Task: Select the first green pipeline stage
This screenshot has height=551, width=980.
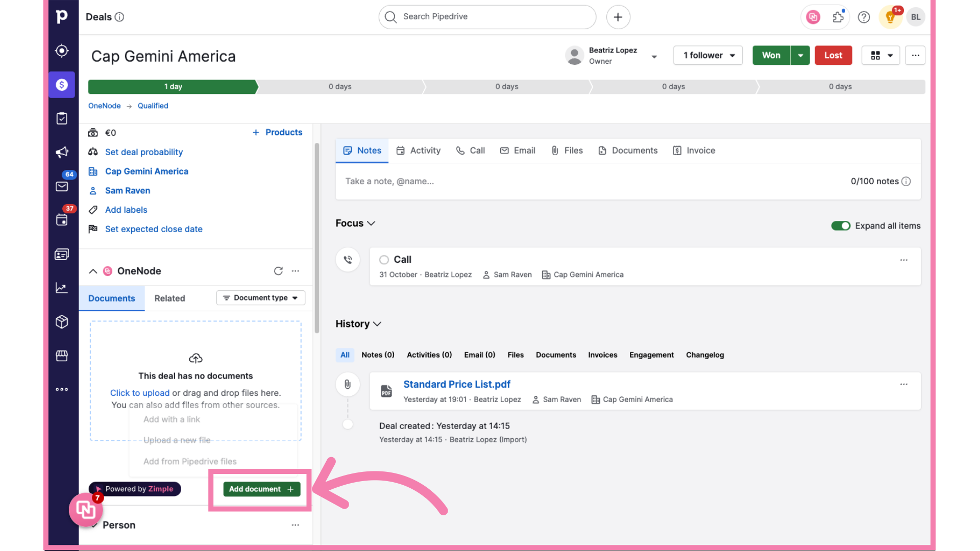Action: tap(173, 87)
